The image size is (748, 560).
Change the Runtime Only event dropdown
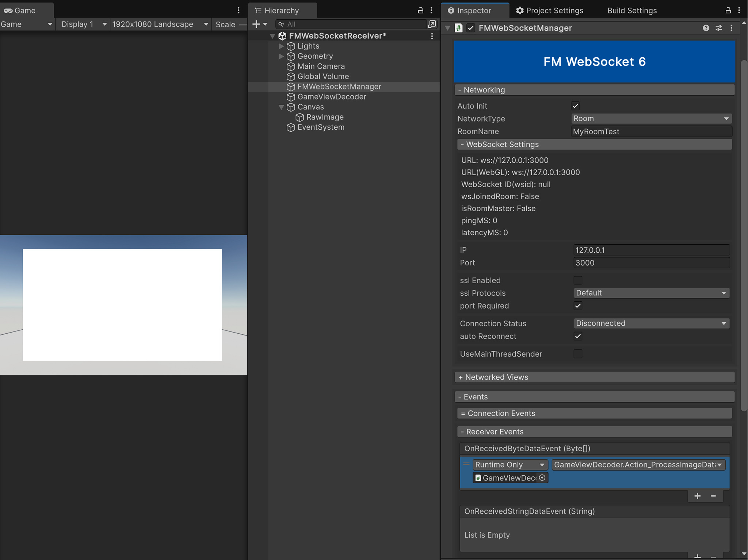pos(510,464)
